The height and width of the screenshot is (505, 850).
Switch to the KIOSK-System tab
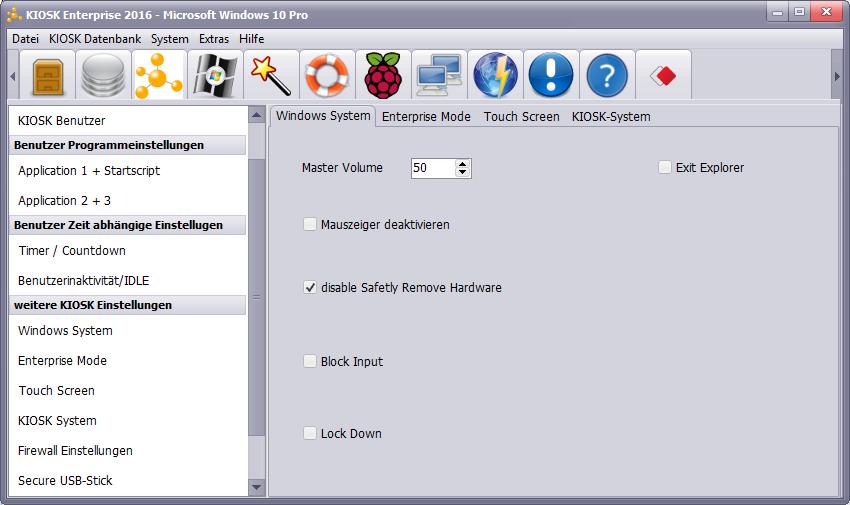coord(611,117)
